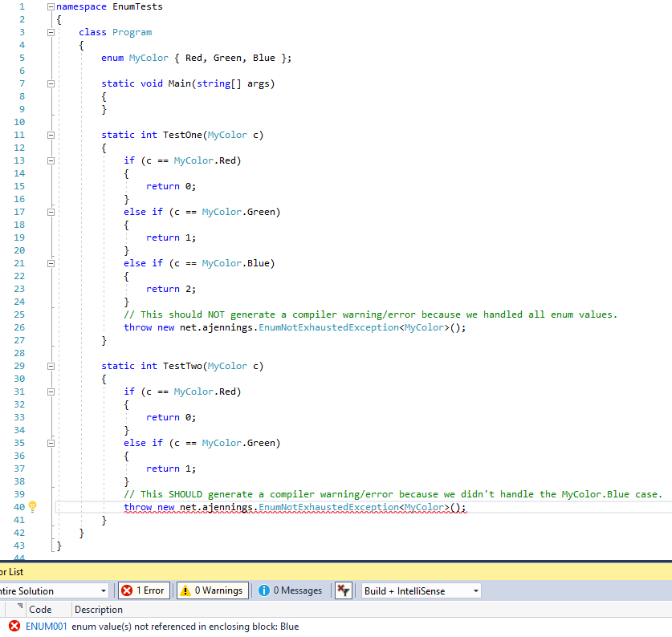The width and height of the screenshot is (672, 637).
Task: Toggle the 1 Error filter button
Action: pos(144,590)
